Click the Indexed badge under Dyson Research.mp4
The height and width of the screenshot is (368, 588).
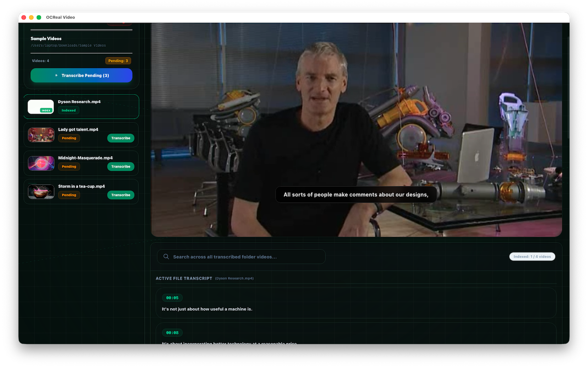pos(68,110)
